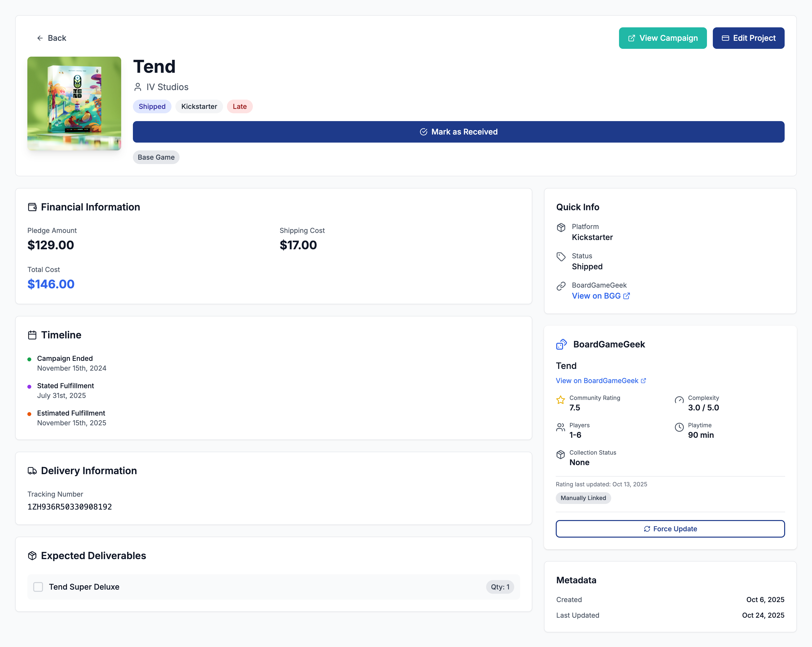Click the Force Update button
The image size is (812, 647).
pos(670,528)
